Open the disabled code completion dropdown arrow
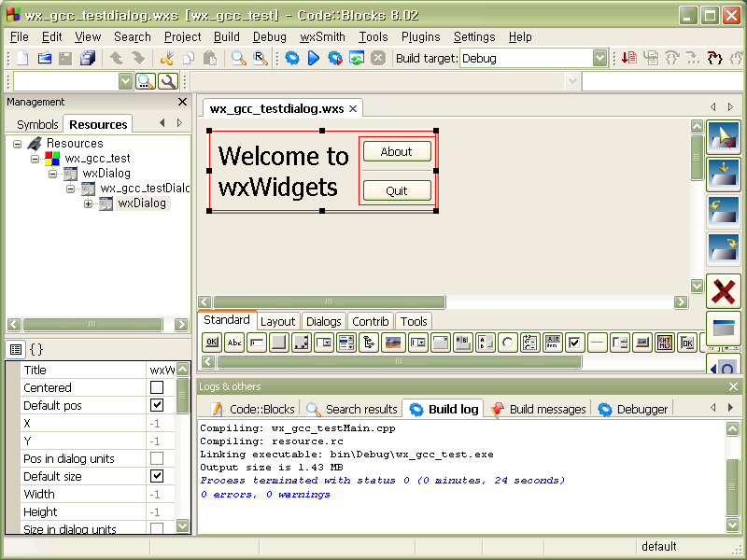Image resolution: width=747 pixels, height=560 pixels. 572,81
